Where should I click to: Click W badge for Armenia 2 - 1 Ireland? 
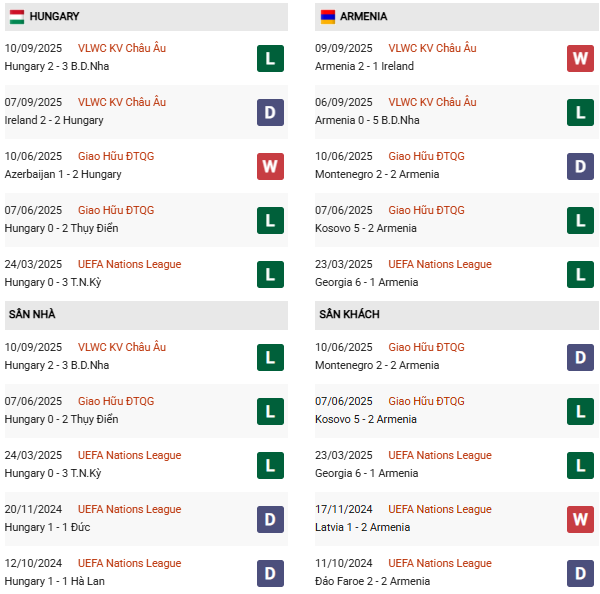[x=580, y=58]
